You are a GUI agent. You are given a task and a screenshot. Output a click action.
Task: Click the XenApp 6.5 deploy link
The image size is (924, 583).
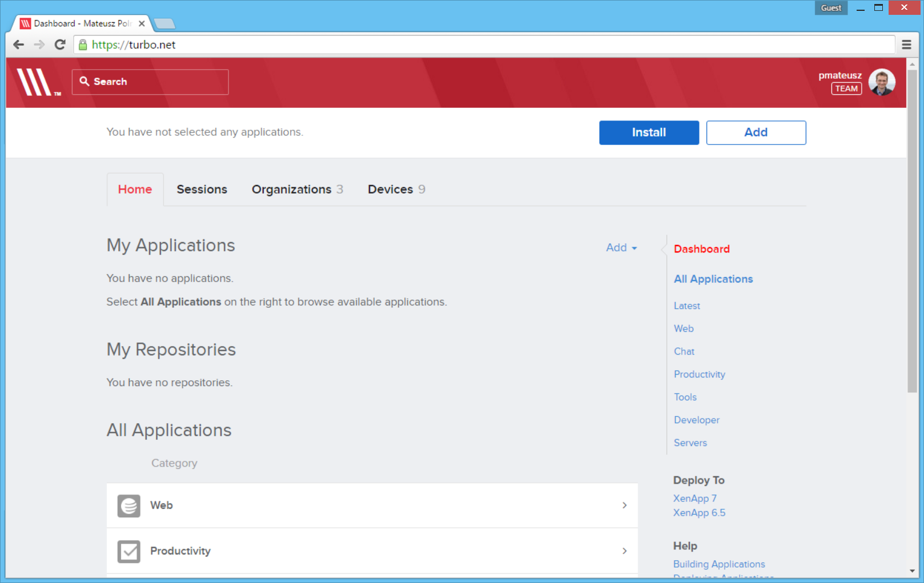coord(700,513)
